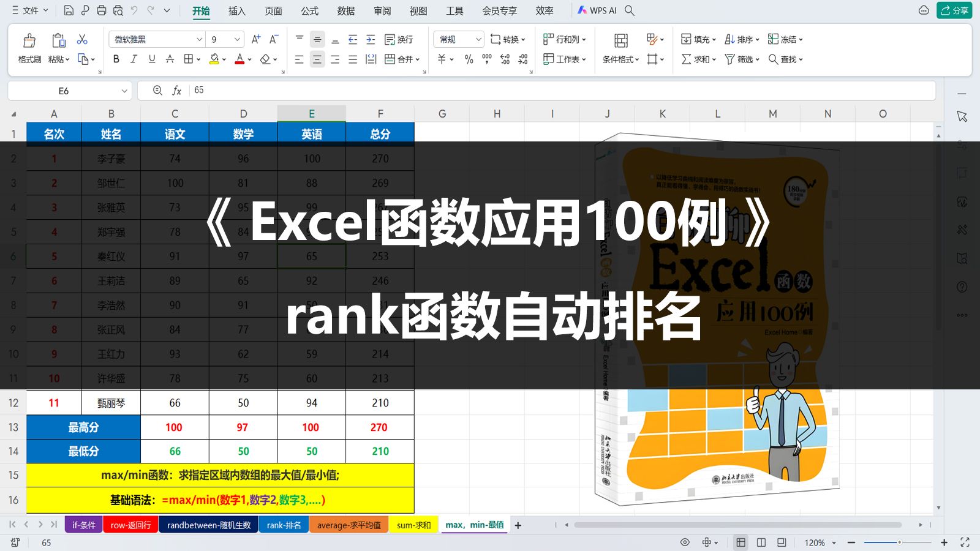Increase font size with A+ icon
This screenshot has height=551, width=980.
click(x=256, y=39)
